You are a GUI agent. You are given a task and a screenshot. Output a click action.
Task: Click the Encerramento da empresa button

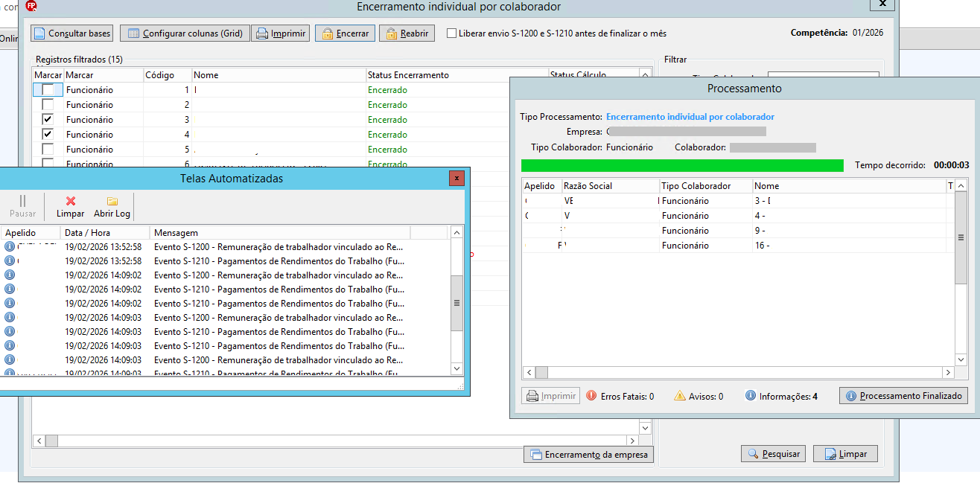tap(588, 454)
